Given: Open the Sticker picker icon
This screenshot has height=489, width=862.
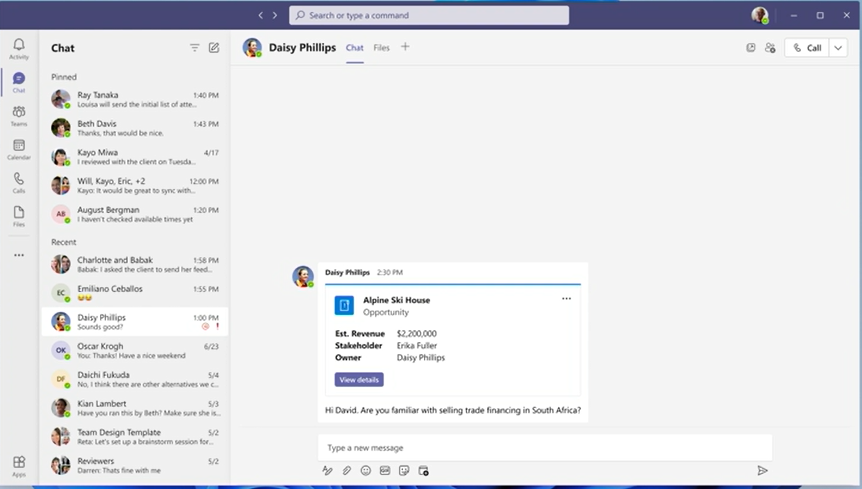Looking at the screenshot, I should tap(404, 470).
